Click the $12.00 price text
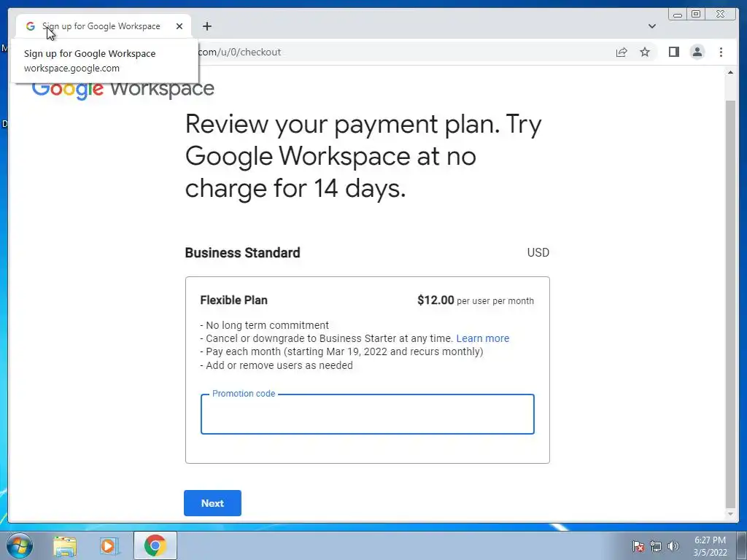 (x=436, y=300)
